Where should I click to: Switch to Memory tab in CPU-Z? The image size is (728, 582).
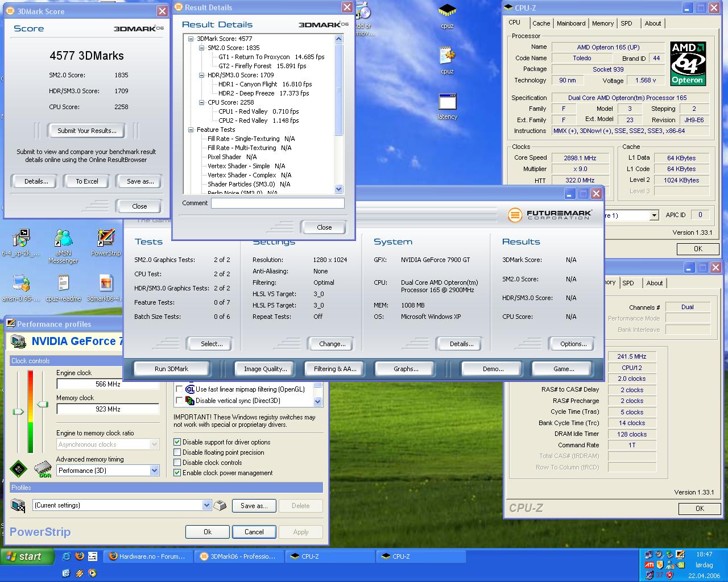(603, 23)
